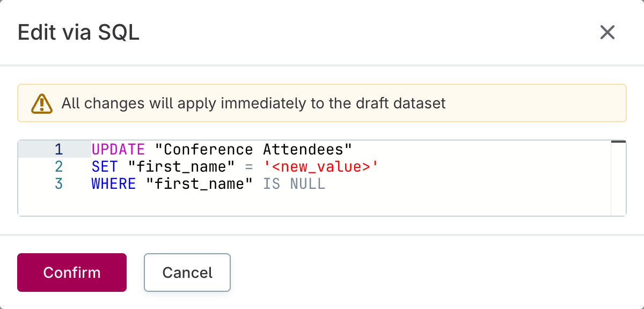Click line number 2 in the editor gutter
Screen dimensions: 644x309
pyautogui.click(x=59, y=166)
